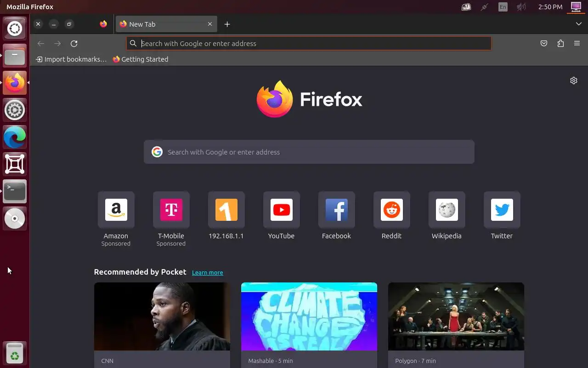This screenshot has width=588, height=368.
Task: Open the Firefox View pinned tab
Action: tap(103, 24)
